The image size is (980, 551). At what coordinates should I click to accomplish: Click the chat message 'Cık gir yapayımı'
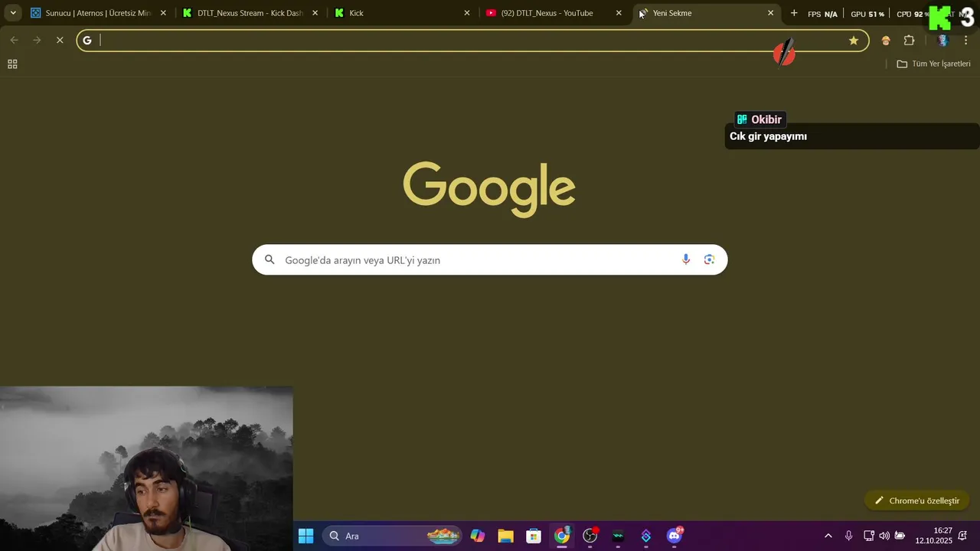pyautogui.click(x=768, y=136)
